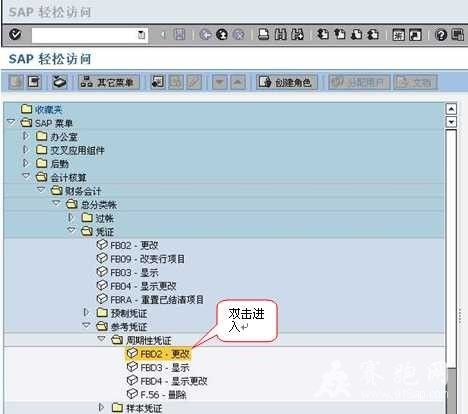Collapse the 会计核算 folder node
The image size is (468, 414).
point(26,176)
